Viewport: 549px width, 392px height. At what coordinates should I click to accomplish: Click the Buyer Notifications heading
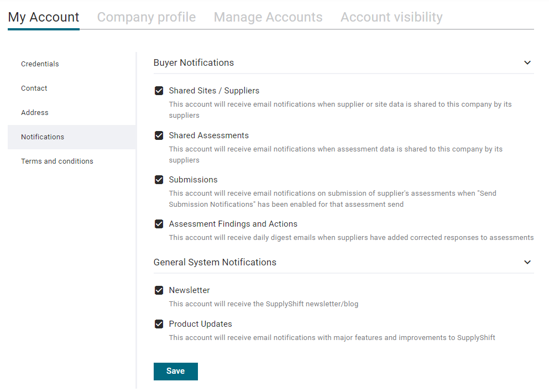click(194, 62)
